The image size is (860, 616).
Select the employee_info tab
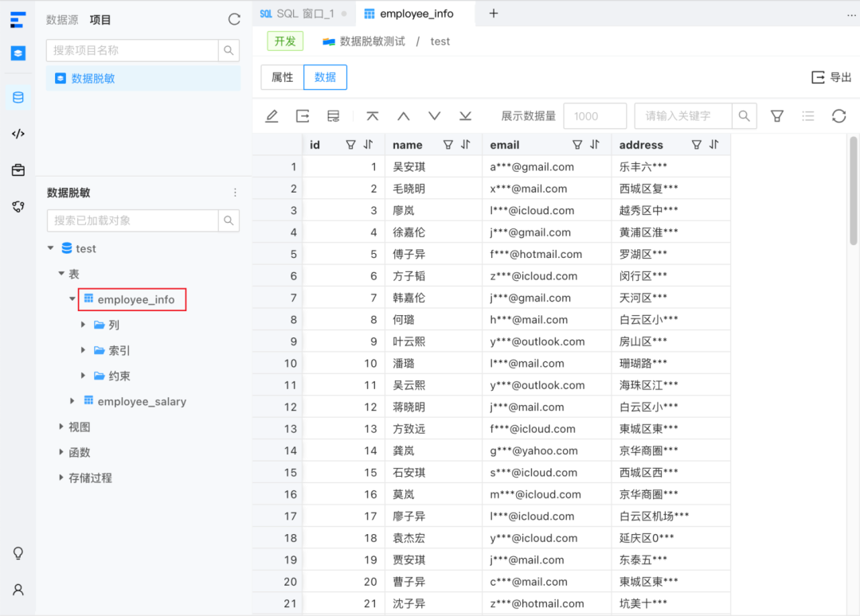[415, 14]
